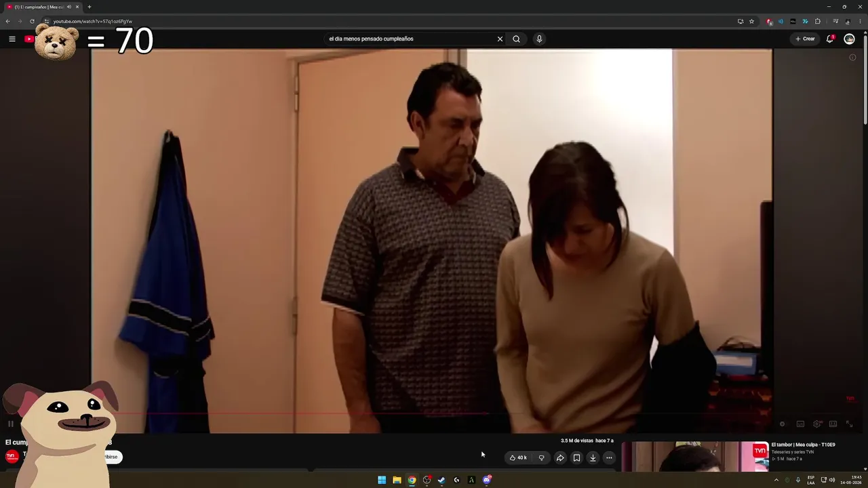The height and width of the screenshot is (488, 868).
Task: Dislike the video with thumbs down
Action: click(541, 457)
